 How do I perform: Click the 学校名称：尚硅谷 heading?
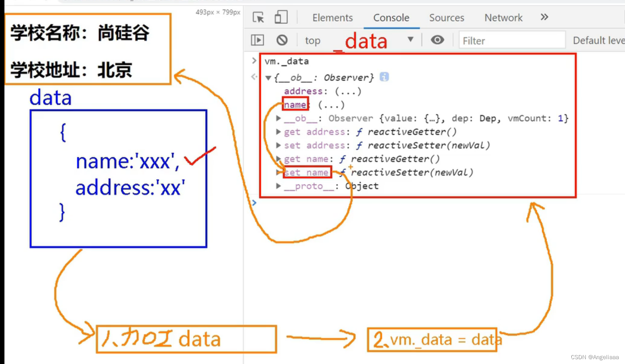coord(80,33)
